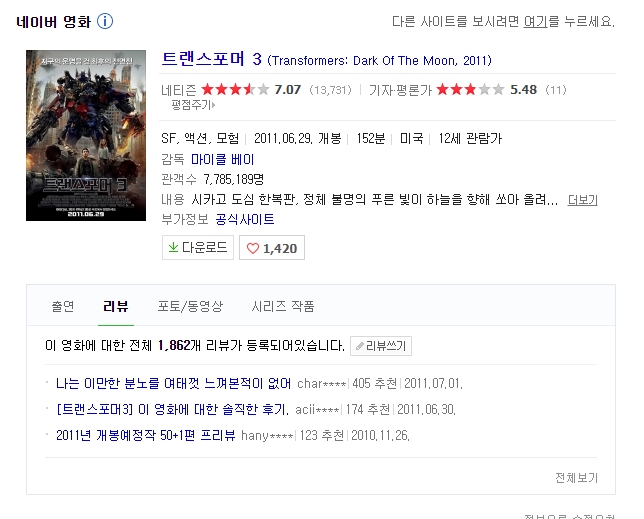
Task: Click review date 2011.07.01.
Action: [x=433, y=384]
